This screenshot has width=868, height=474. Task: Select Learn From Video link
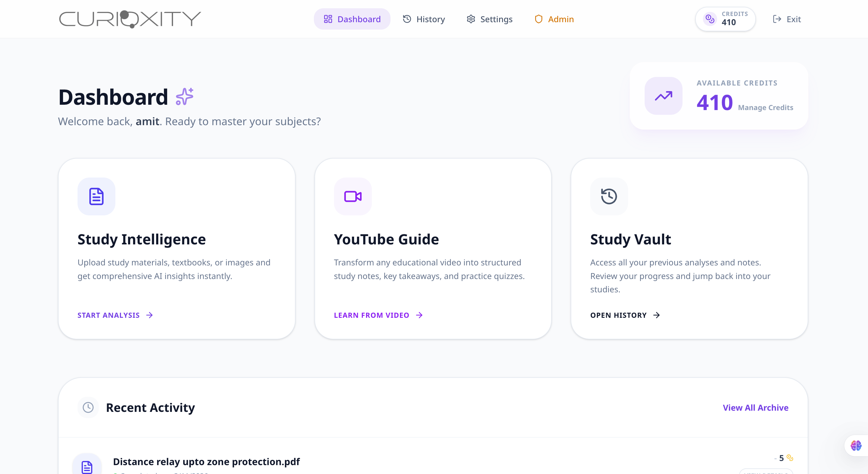(x=378, y=315)
